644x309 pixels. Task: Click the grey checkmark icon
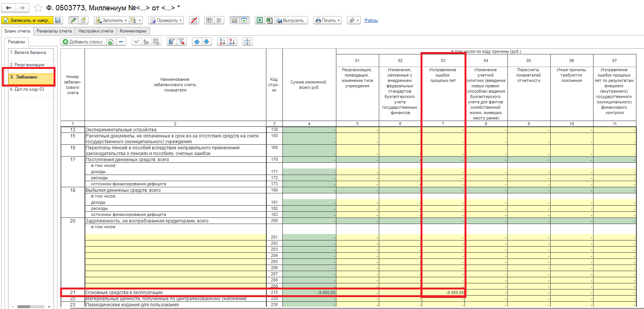pyautogui.click(x=136, y=42)
